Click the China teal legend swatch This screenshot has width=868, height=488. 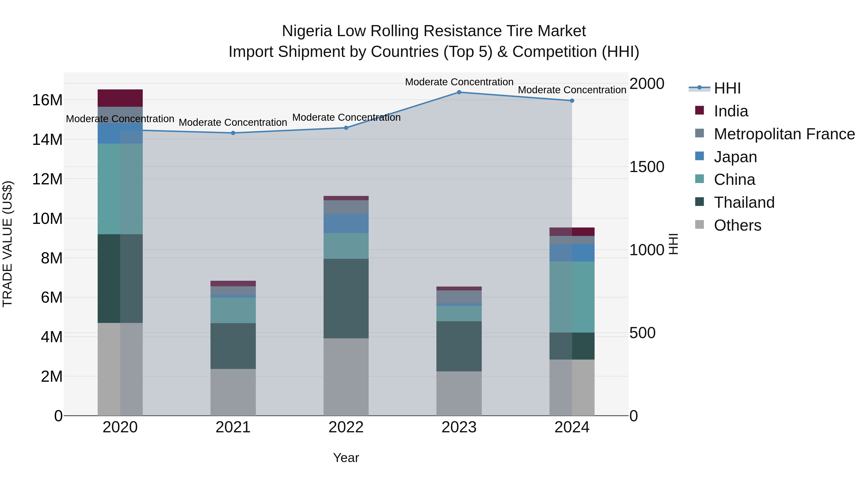click(x=699, y=179)
